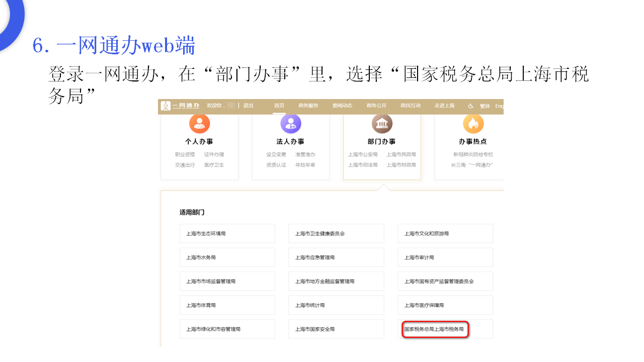Click the 部门办事 heading
The height and width of the screenshot is (362, 644).
tap(382, 142)
